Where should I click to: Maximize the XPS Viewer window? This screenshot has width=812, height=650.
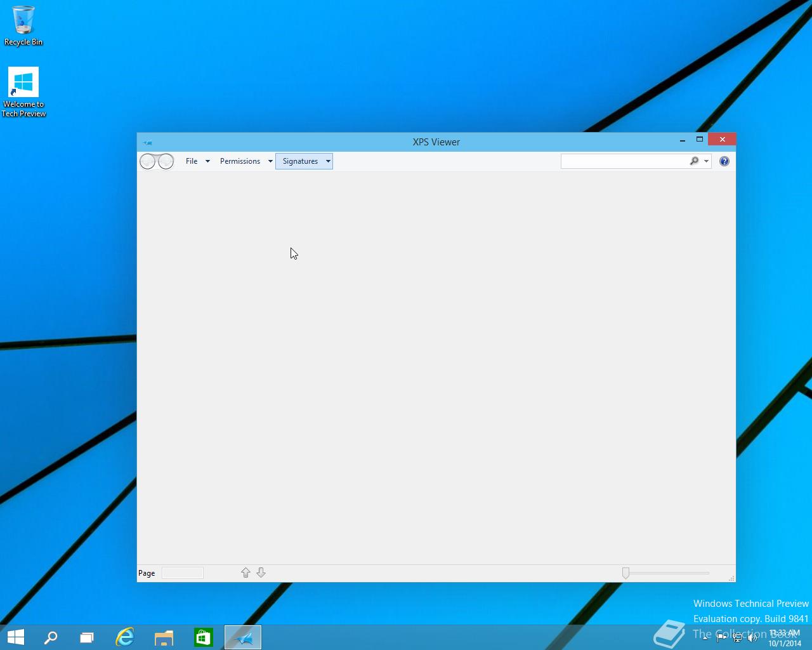pos(700,140)
